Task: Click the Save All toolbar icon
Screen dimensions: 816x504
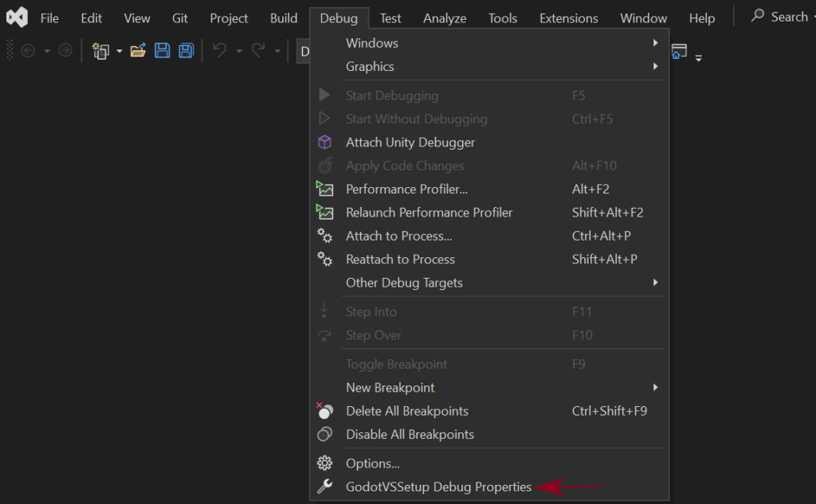Action: coord(186,51)
